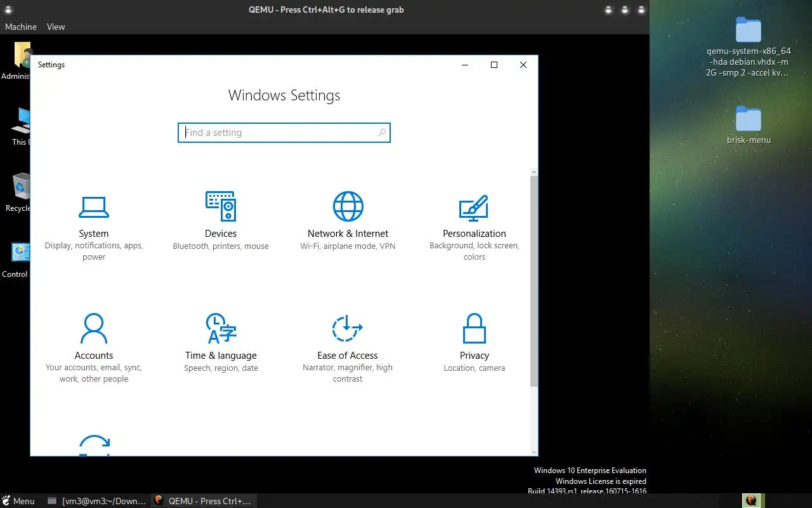The height and width of the screenshot is (508, 812).
Task: Open the partly visible Update & security icon
Action: 94,445
